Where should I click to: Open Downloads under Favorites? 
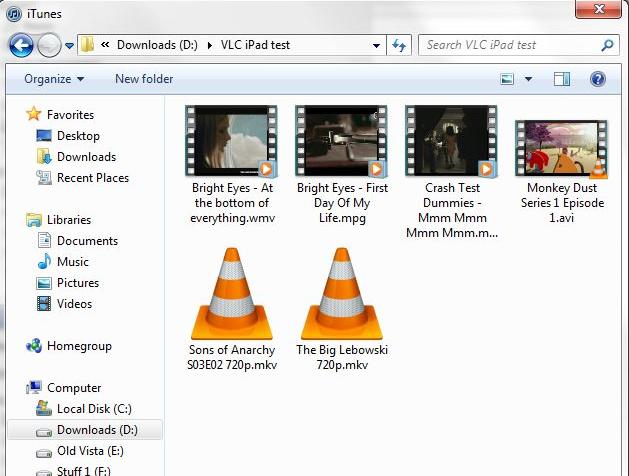87,157
